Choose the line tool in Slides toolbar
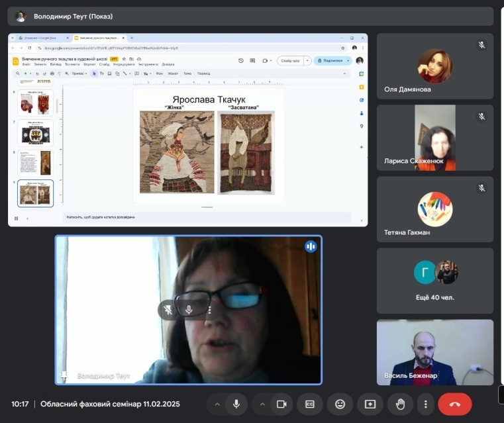504x423 pixels. click(125, 73)
